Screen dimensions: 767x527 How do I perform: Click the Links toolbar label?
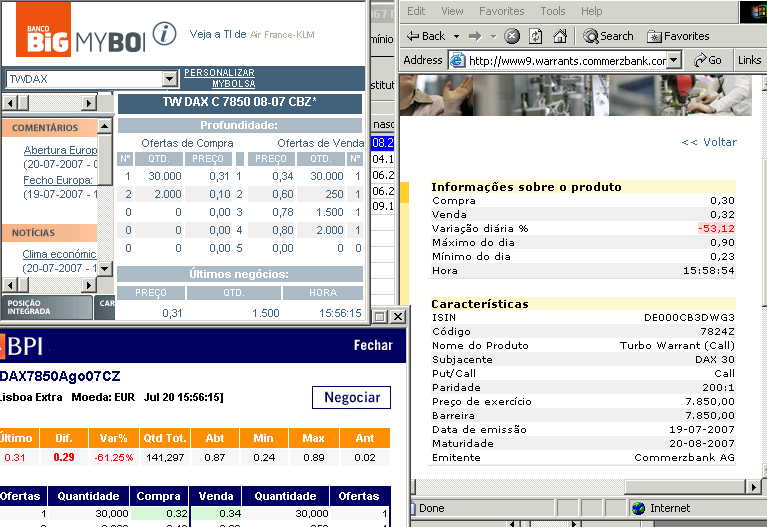point(749,60)
